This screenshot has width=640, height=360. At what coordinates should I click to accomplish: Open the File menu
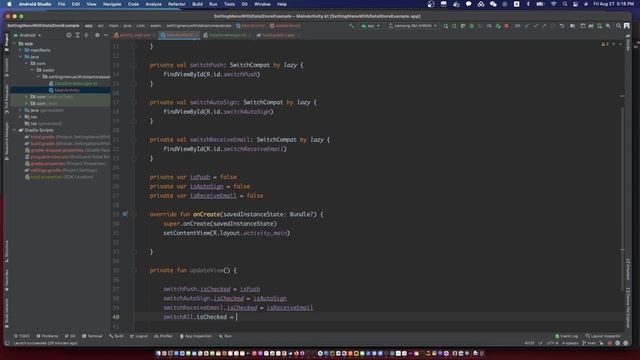point(61,4)
